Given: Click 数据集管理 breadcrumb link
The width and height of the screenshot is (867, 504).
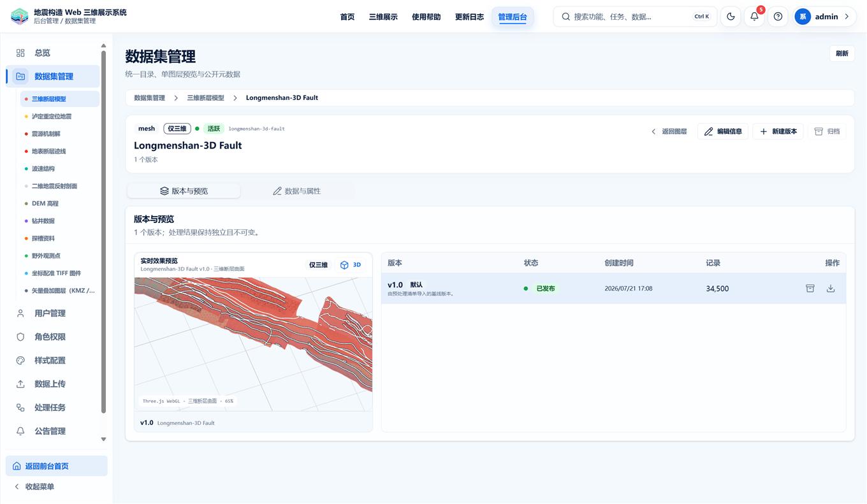Looking at the screenshot, I should (x=149, y=97).
